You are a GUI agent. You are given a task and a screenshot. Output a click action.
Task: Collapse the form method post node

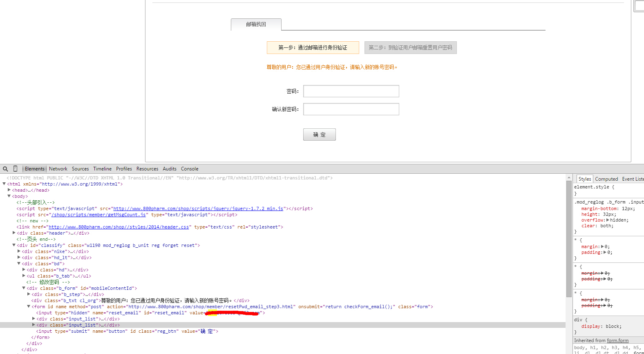pyautogui.click(x=29, y=307)
